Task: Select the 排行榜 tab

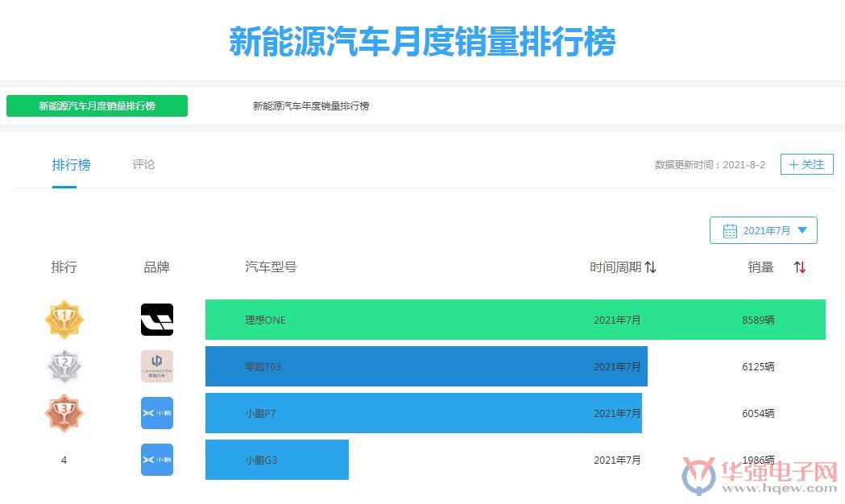Action: click(71, 165)
